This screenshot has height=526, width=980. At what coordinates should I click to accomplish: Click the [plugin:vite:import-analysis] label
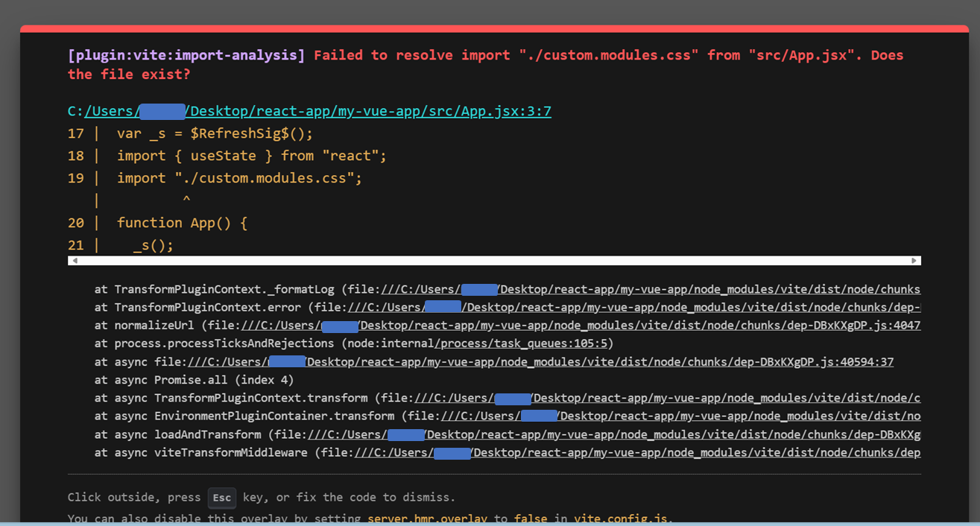(186, 55)
